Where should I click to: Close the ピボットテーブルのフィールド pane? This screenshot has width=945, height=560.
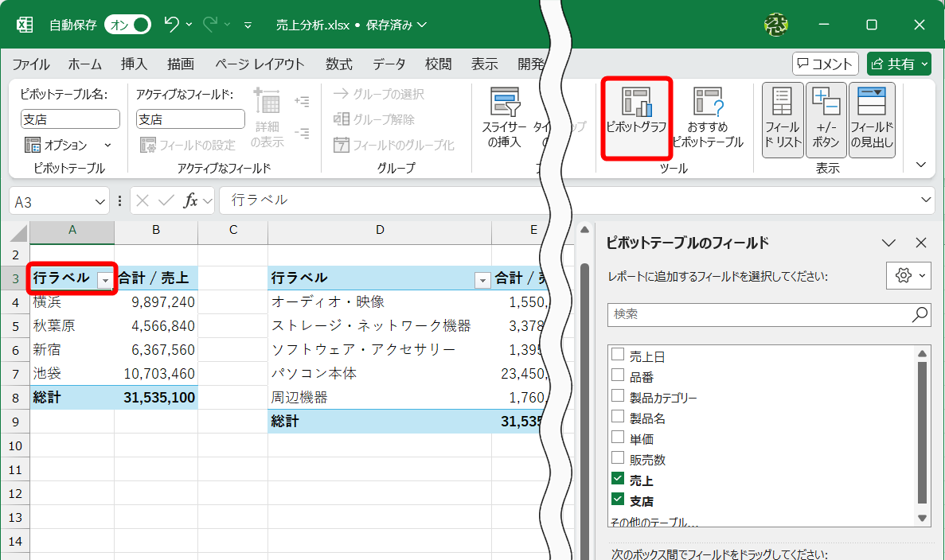[x=921, y=243]
